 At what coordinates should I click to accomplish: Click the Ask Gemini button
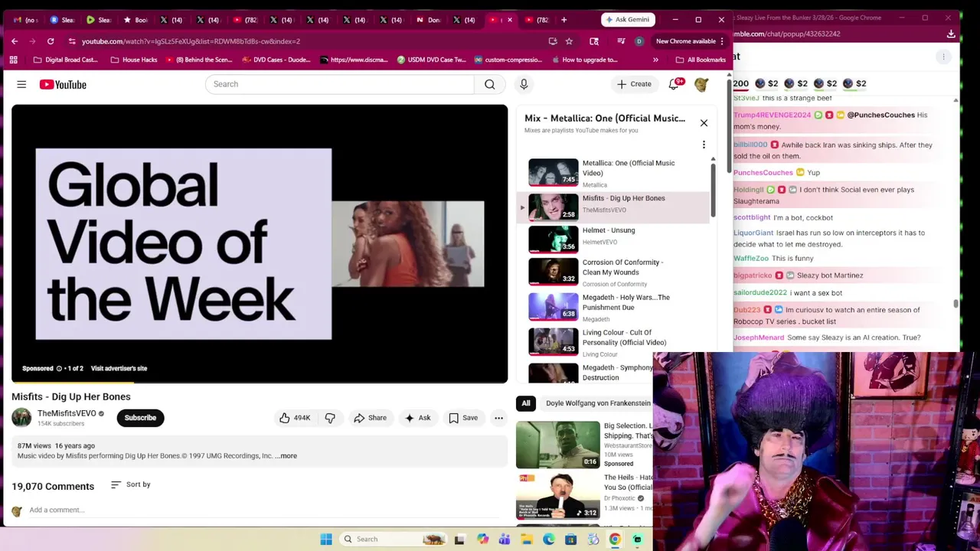click(628, 20)
